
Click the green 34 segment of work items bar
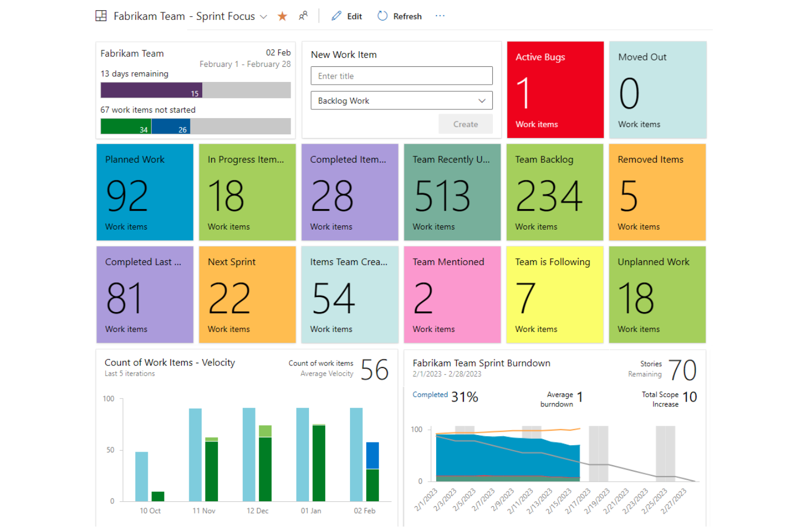126,126
